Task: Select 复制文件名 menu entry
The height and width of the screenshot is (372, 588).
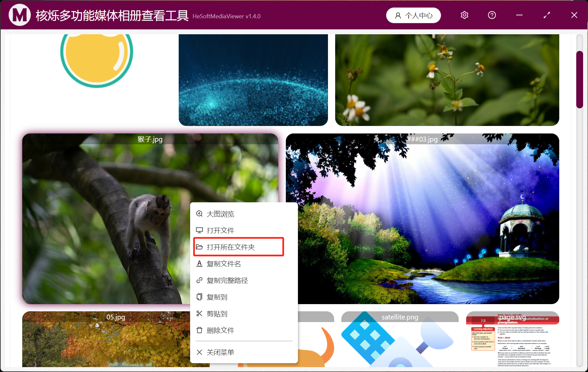Action: coord(224,264)
